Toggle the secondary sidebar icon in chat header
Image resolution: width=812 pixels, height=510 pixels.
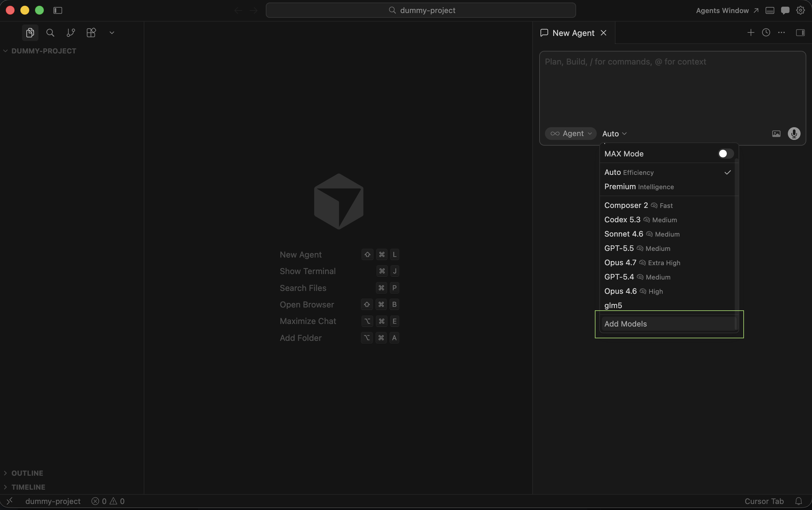(x=800, y=32)
